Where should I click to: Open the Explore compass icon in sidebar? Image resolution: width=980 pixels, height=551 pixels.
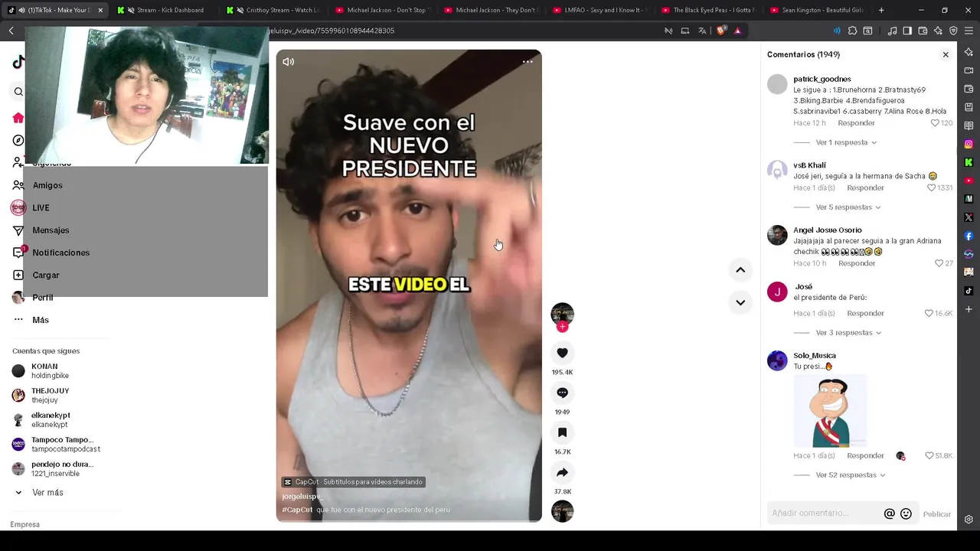click(18, 140)
